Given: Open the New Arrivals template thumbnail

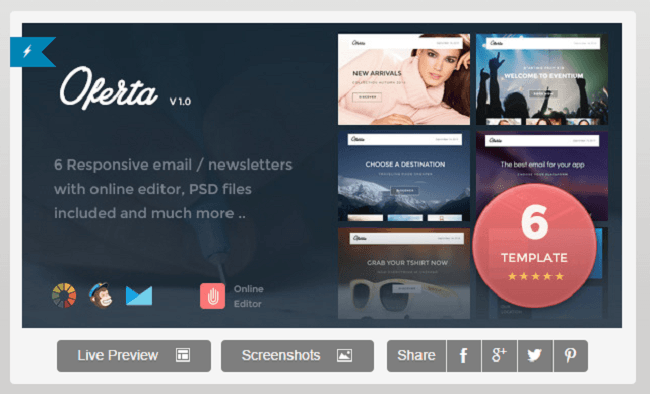Looking at the screenshot, I should point(404,79).
